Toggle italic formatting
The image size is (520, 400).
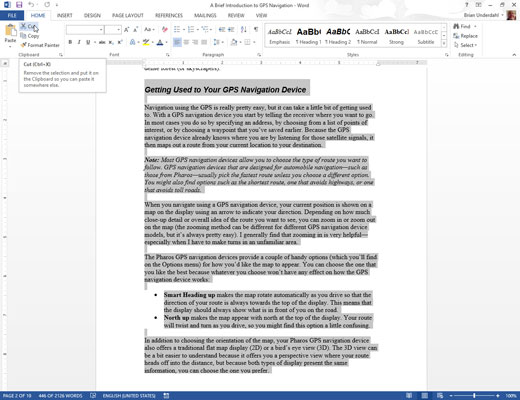(x=79, y=42)
